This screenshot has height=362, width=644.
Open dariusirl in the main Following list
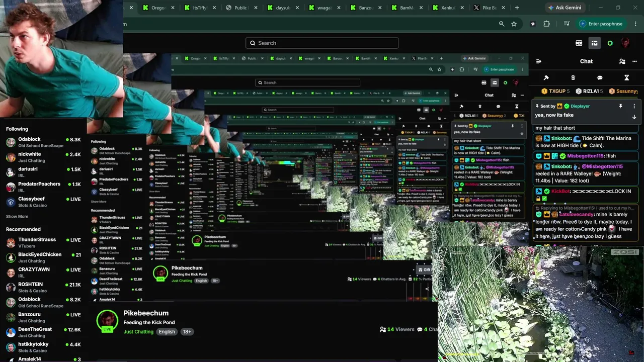[x=43, y=172]
